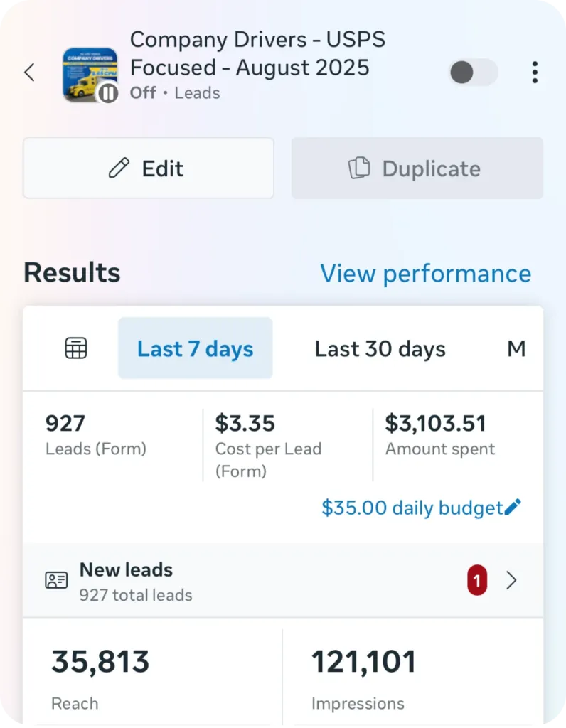The width and height of the screenshot is (566, 728).
Task: Click the $35.00 daily budget link
Action: [412, 508]
